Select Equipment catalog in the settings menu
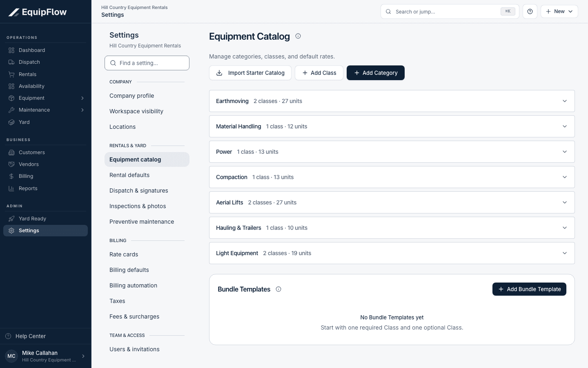The image size is (588, 368). 147,159
